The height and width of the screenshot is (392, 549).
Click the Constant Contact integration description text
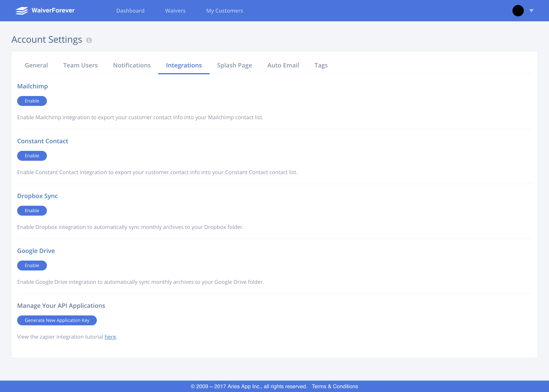click(x=157, y=172)
